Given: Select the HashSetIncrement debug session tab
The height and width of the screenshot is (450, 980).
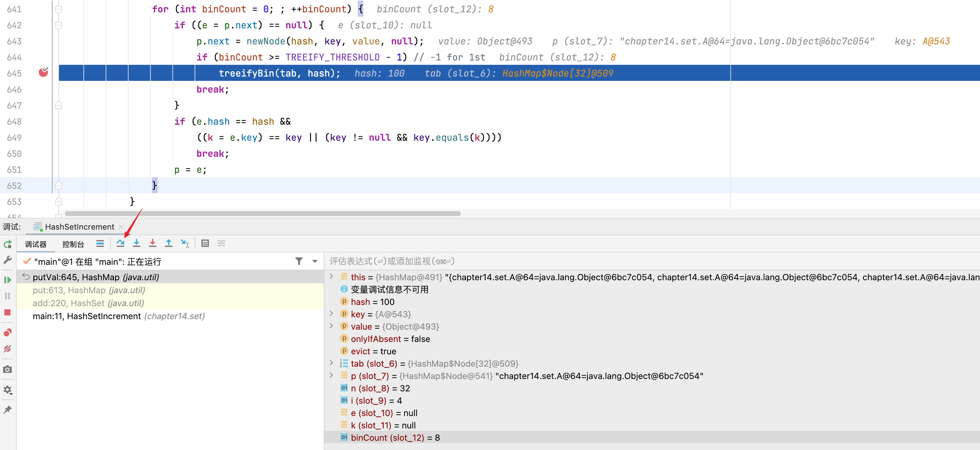Looking at the screenshot, I should pos(79,227).
